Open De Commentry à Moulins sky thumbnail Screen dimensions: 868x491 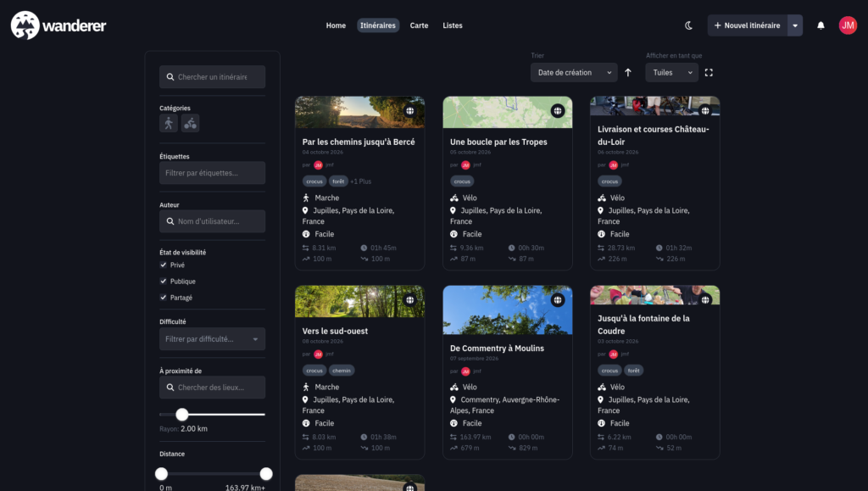508,310
